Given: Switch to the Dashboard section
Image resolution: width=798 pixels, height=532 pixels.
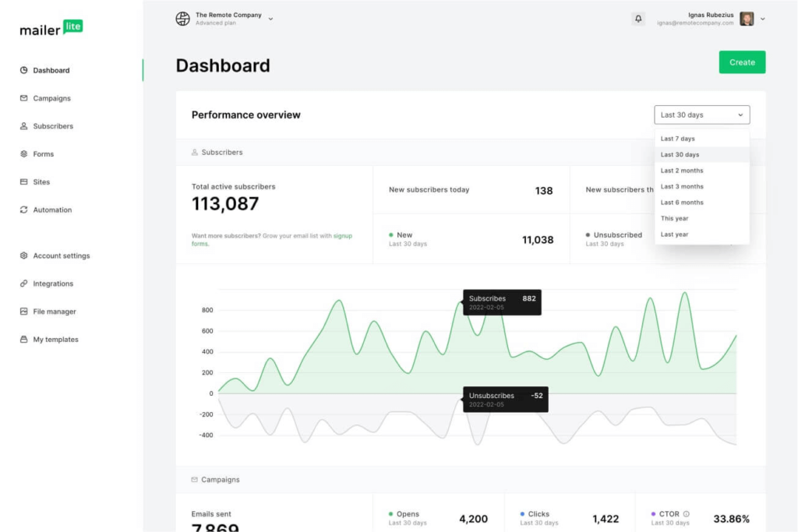Looking at the screenshot, I should [51, 70].
